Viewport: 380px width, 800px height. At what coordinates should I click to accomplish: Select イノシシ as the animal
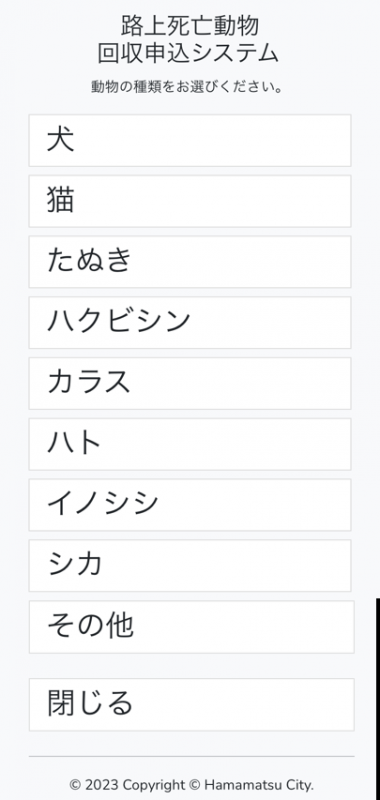(x=190, y=505)
